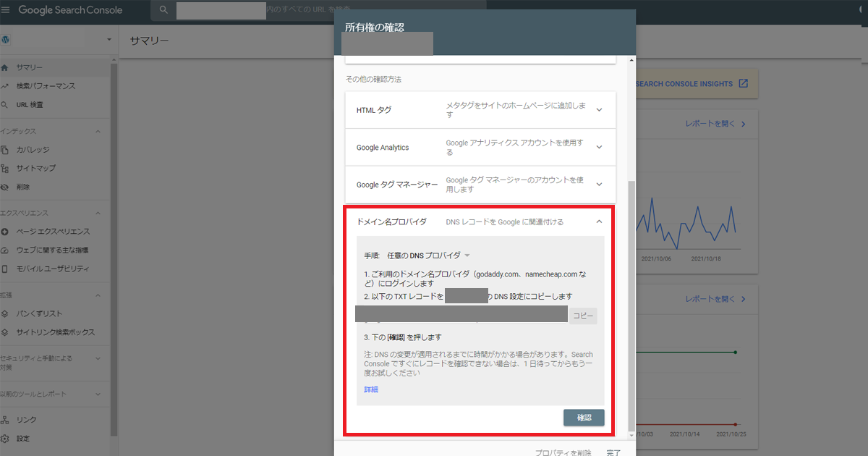Click the 設定 gear icon

pyautogui.click(x=5, y=439)
